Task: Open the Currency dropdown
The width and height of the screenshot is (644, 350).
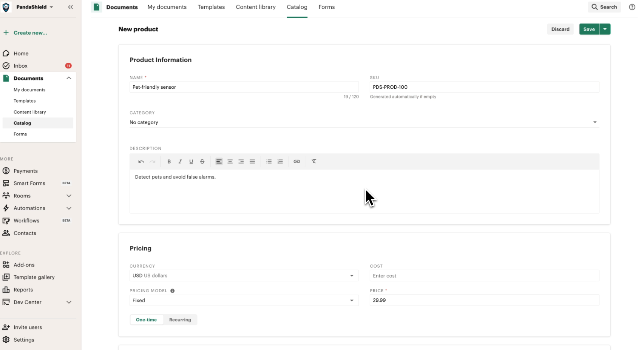Action: click(x=244, y=276)
